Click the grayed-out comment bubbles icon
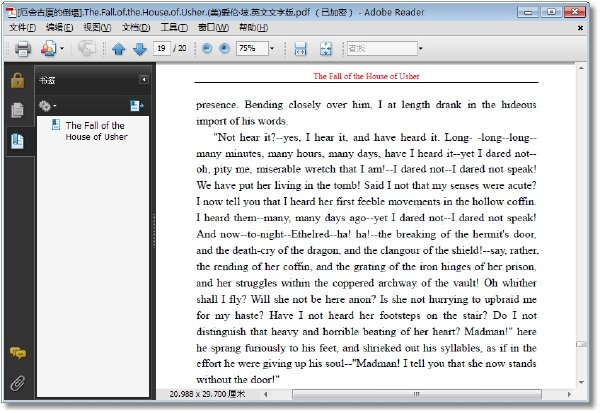 pos(86,49)
